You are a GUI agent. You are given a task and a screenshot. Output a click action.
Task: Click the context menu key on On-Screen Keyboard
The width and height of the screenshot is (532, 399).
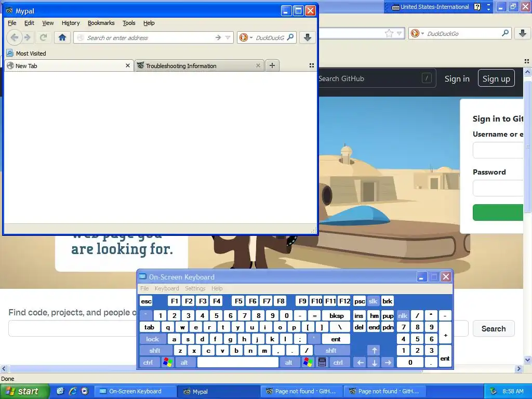[x=322, y=362]
